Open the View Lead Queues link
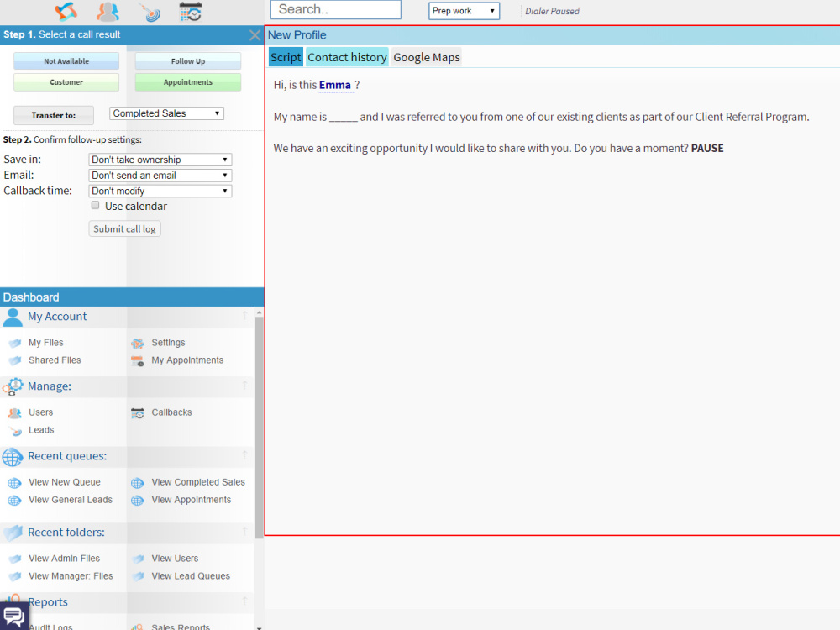Screen dimensions: 840x630 [191, 576]
